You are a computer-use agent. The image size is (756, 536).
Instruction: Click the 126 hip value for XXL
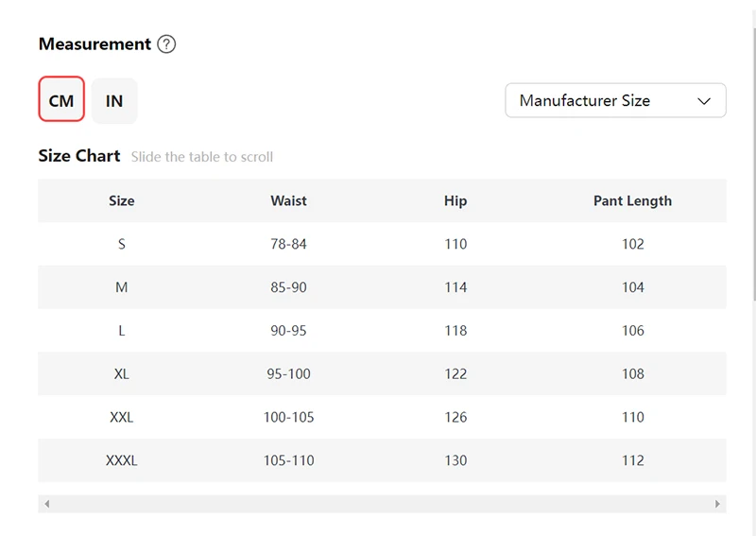[455, 417]
